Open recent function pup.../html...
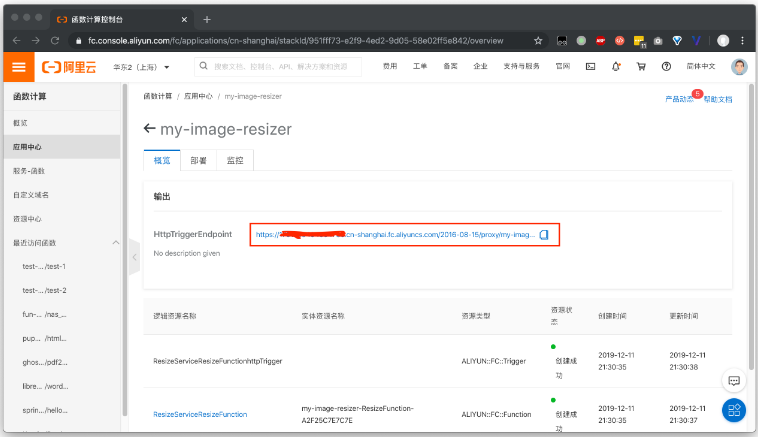 44,338
